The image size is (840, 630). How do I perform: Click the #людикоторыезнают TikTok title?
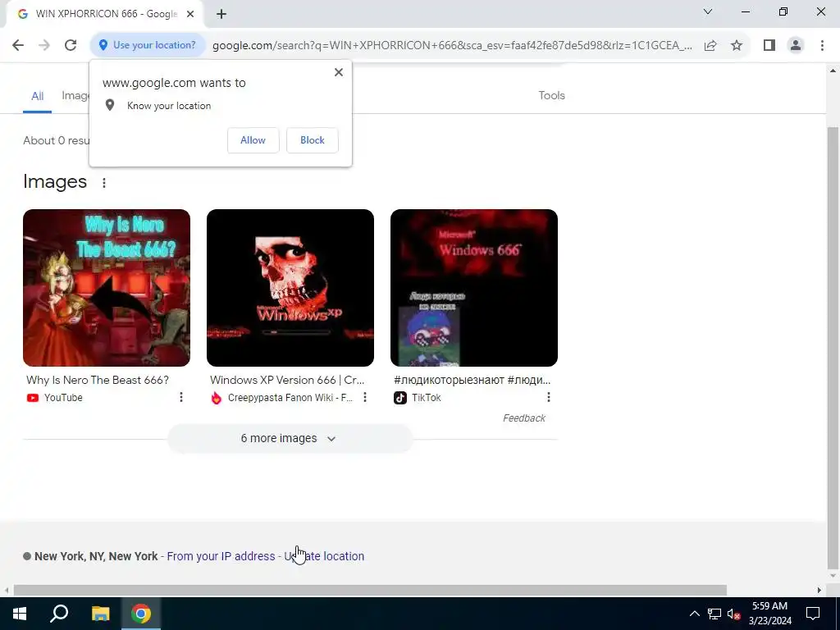click(472, 380)
